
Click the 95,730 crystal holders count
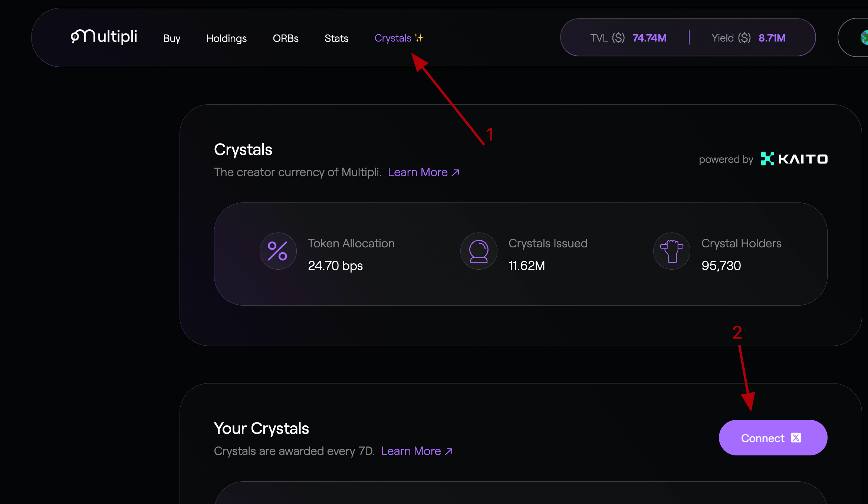tap(721, 266)
